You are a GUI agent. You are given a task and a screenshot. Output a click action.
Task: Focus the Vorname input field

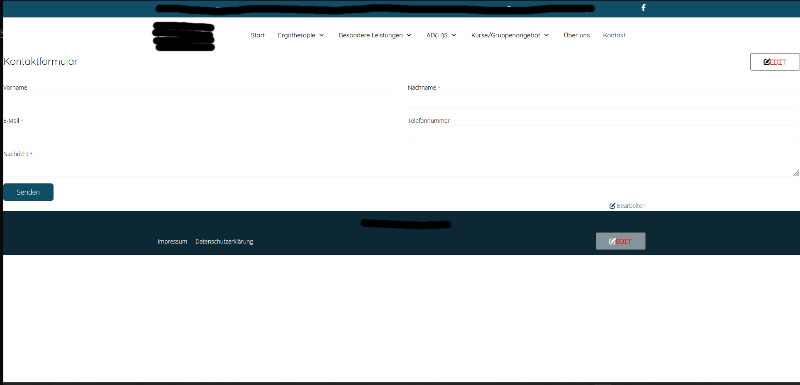[x=199, y=100]
